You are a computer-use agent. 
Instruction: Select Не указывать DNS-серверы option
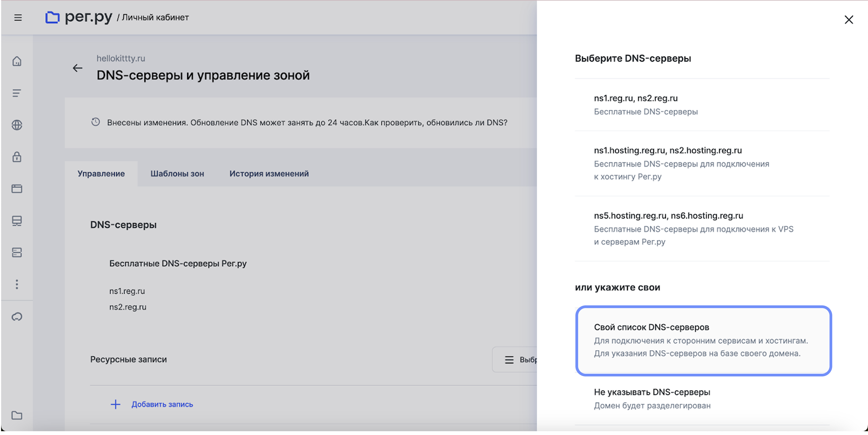coord(702,399)
